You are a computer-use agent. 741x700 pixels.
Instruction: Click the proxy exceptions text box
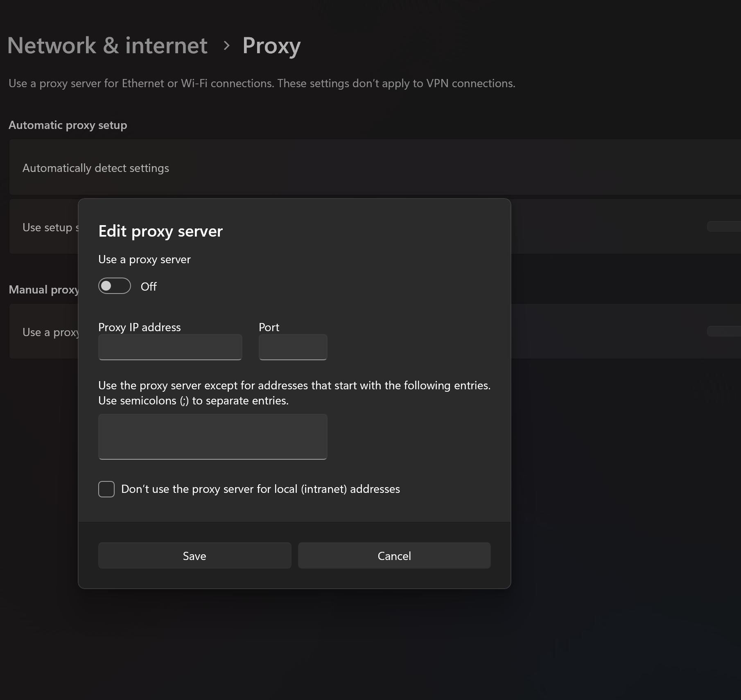pyautogui.click(x=213, y=437)
